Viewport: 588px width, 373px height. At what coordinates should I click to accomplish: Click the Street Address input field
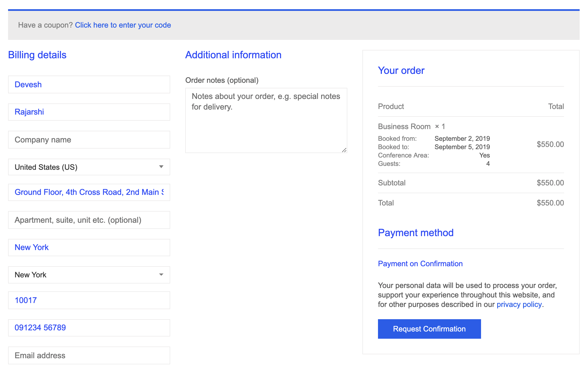(x=90, y=193)
